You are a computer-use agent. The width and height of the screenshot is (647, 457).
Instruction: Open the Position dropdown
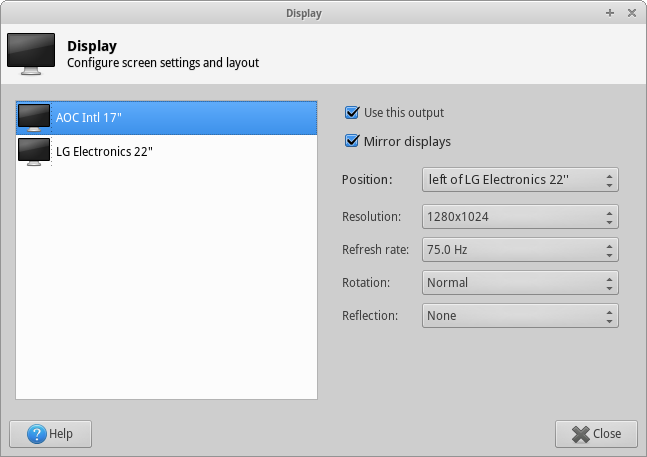click(520, 179)
